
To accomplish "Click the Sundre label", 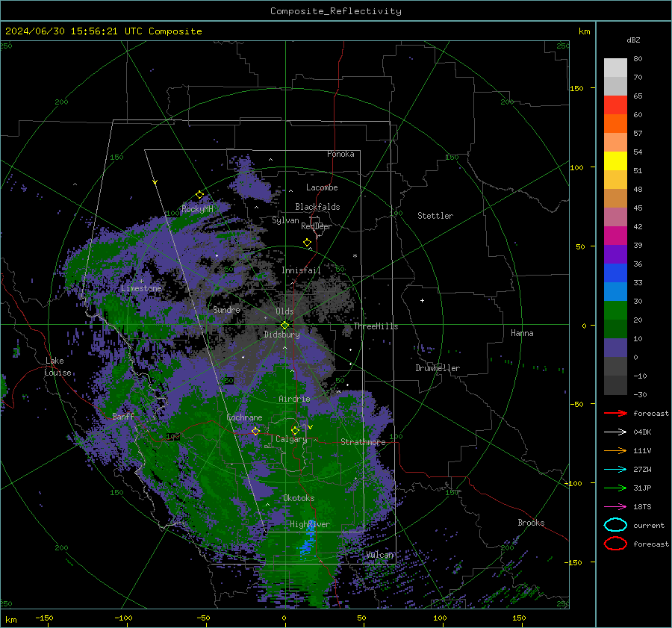I will point(226,309).
